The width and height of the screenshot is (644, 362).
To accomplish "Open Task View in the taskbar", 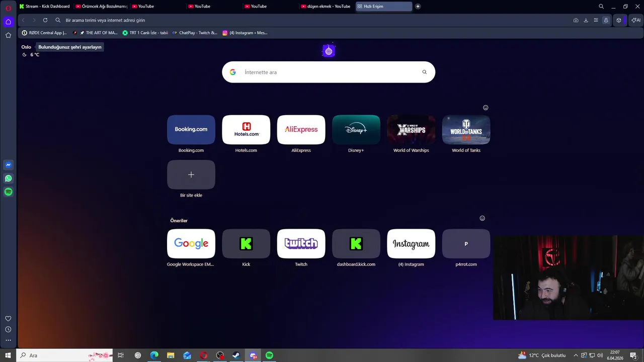I will tap(121, 355).
